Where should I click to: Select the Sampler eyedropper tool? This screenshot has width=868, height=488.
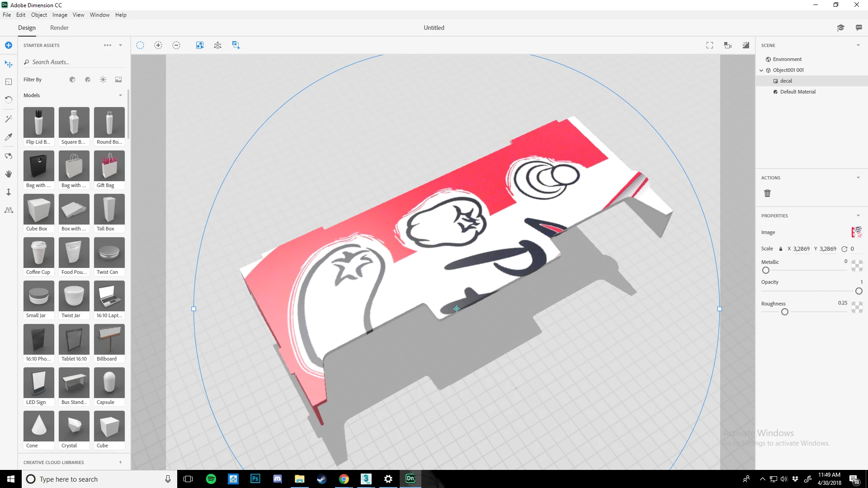[9, 137]
